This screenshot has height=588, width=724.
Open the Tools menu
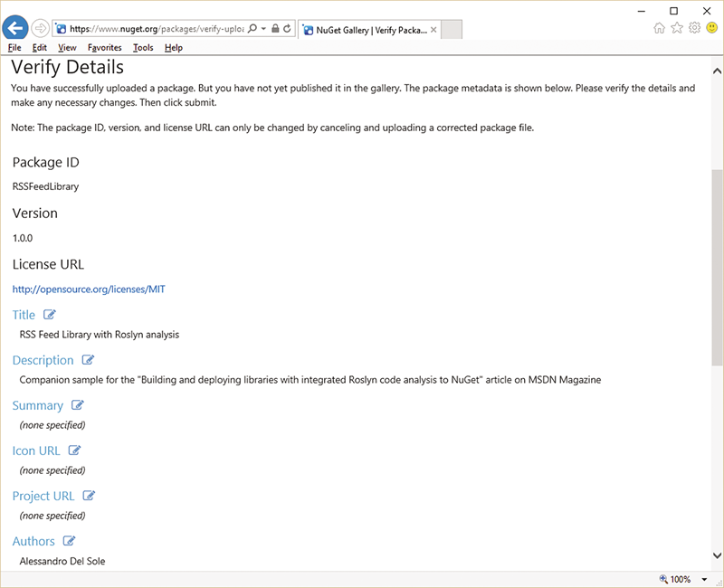[143, 48]
